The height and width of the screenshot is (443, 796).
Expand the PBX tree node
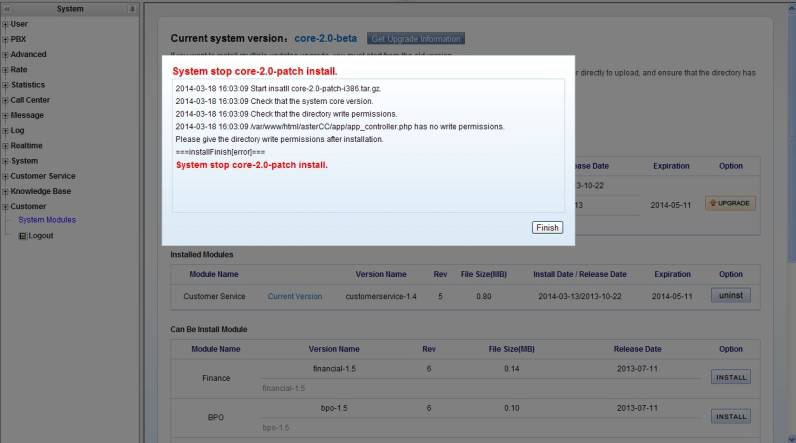point(5,39)
